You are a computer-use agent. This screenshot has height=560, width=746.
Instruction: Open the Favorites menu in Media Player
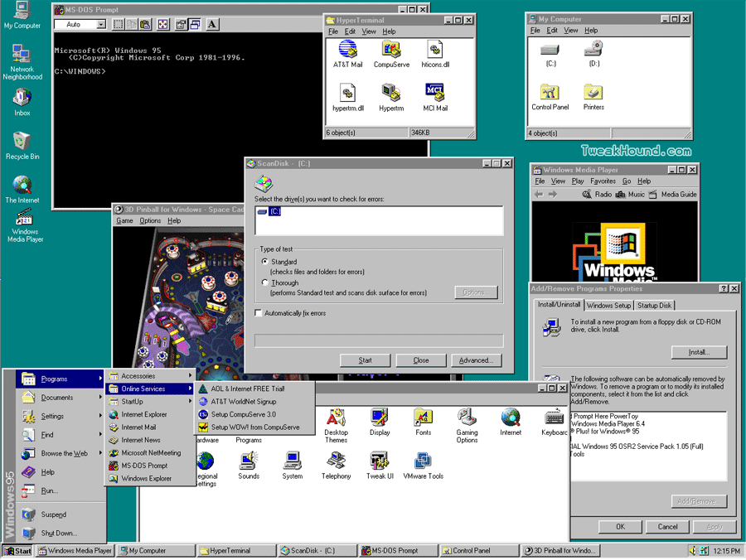pyautogui.click(x=603, y=181)
